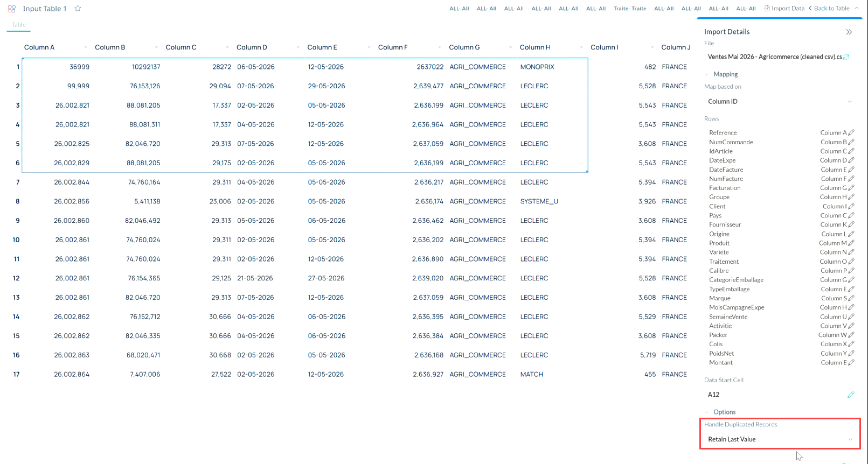This screenshot has width=868, height=464.
Task: Click the Input Table 1 title
Action: tap(45, 9)
